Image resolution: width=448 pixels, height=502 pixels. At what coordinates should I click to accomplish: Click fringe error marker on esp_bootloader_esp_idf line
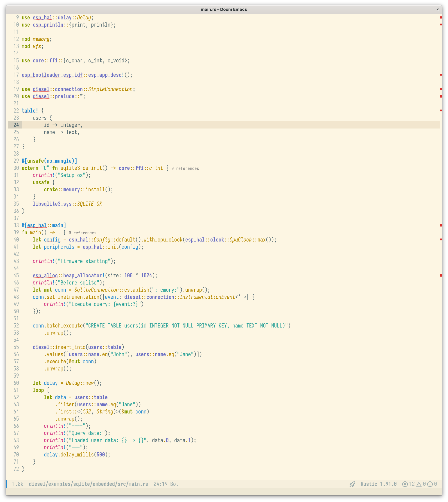441,75
